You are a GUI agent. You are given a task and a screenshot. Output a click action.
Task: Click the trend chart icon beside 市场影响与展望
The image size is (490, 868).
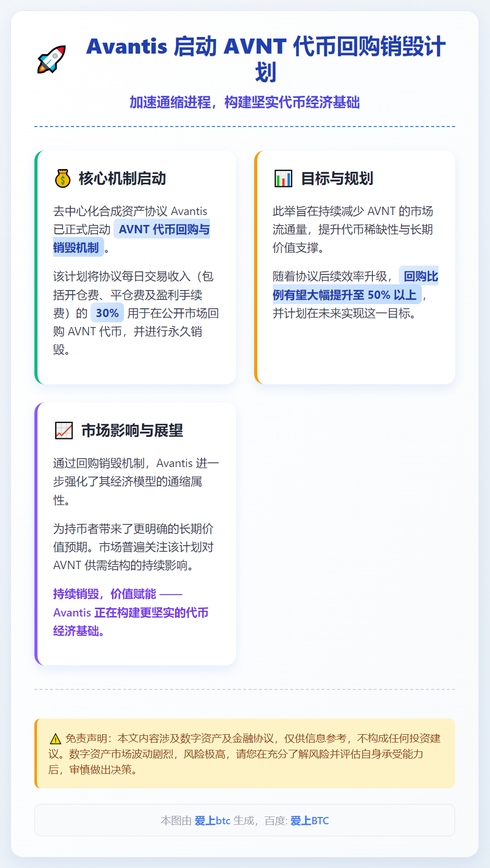point(64,431)
